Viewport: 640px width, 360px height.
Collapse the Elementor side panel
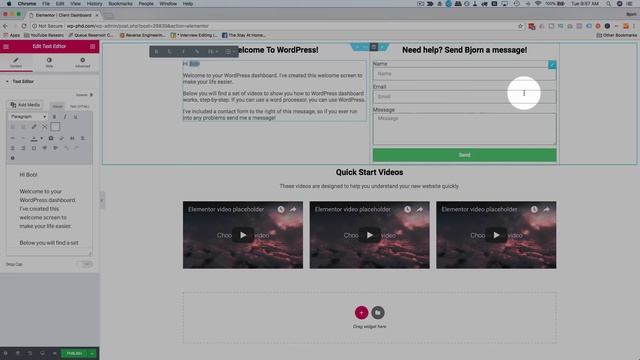102,200
